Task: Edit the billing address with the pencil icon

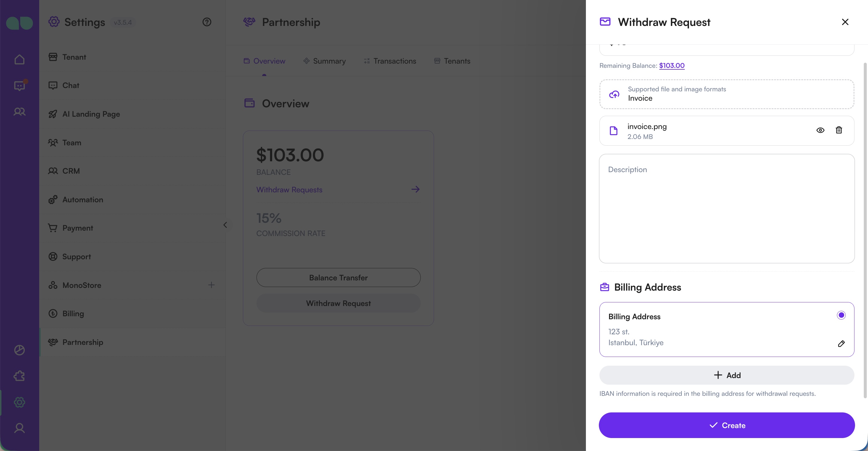Action: pos(841,343)
